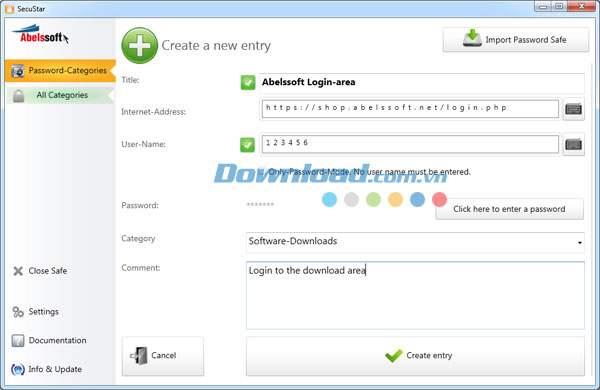Screen dimensions: 600x390
Task: Click here to enter a password button
Action: coord(509,209)
